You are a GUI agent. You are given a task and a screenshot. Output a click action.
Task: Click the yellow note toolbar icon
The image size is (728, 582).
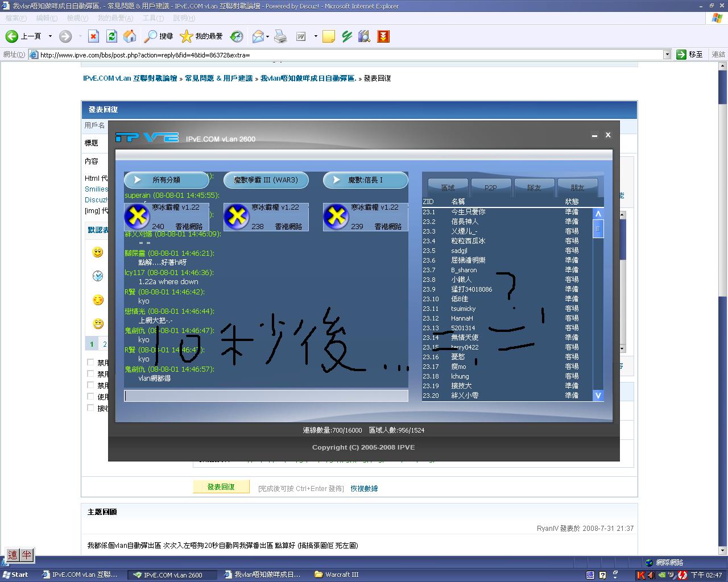coord(329,36)
